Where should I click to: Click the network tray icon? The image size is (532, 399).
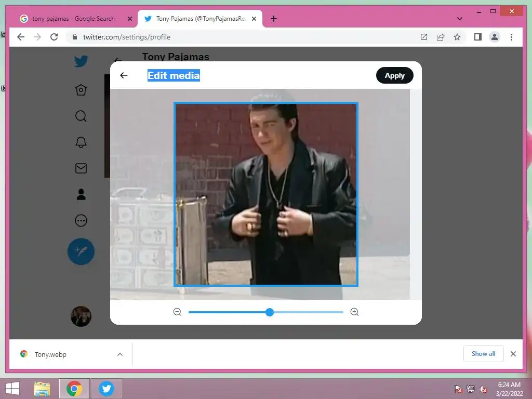471,389
